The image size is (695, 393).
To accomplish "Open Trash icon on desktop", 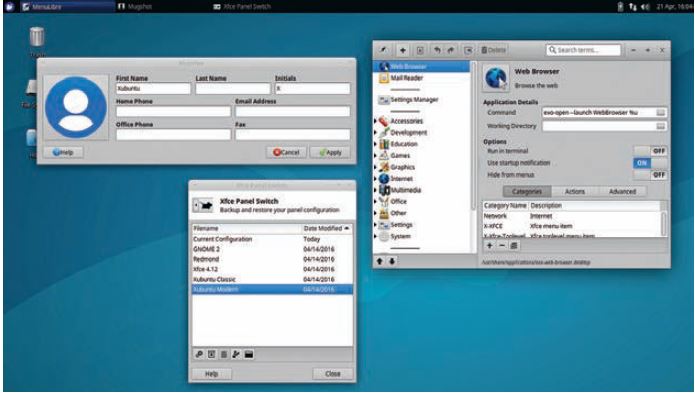I will (x=37, y=36).
